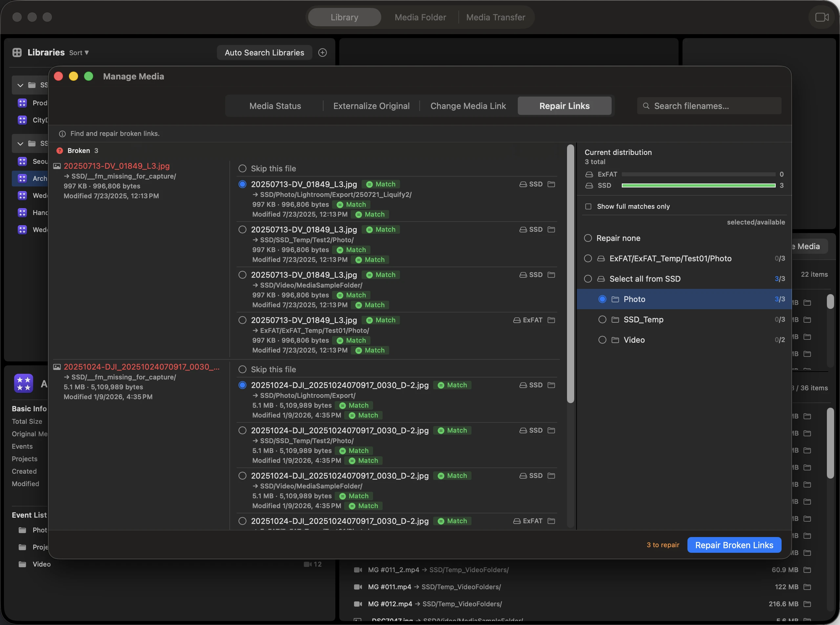Click the add library plus icon
The height and width of the screenshot is (625, 840).
tap(322, 53)
